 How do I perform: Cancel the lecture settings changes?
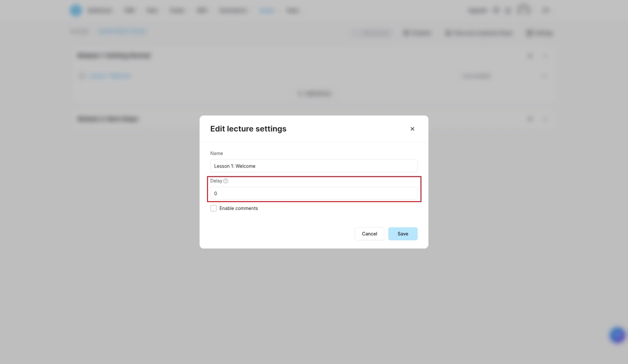pos(369,234)
